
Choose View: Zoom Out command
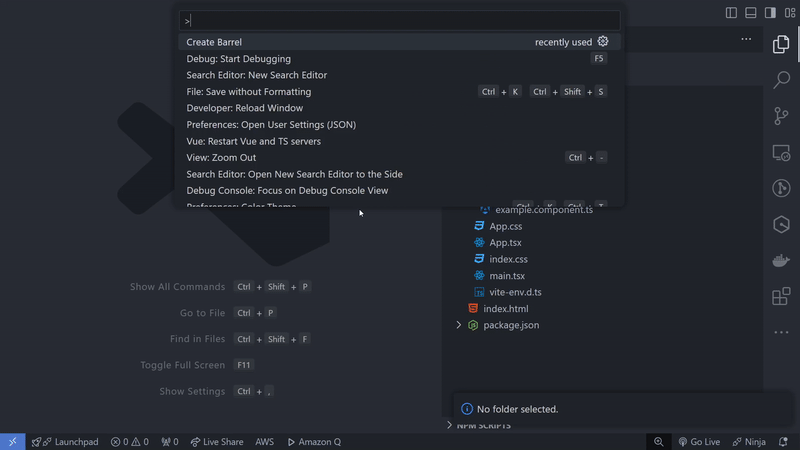(x=221, y=158)
